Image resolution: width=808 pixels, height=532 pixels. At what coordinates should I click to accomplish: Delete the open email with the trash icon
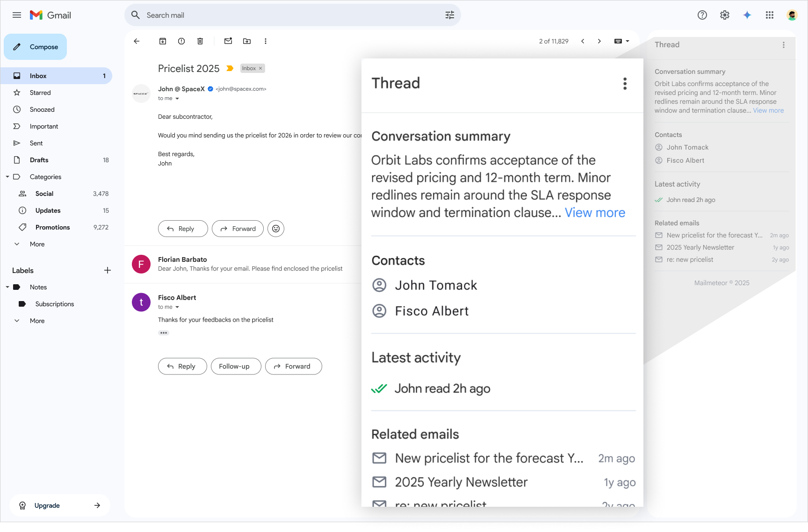200,41
